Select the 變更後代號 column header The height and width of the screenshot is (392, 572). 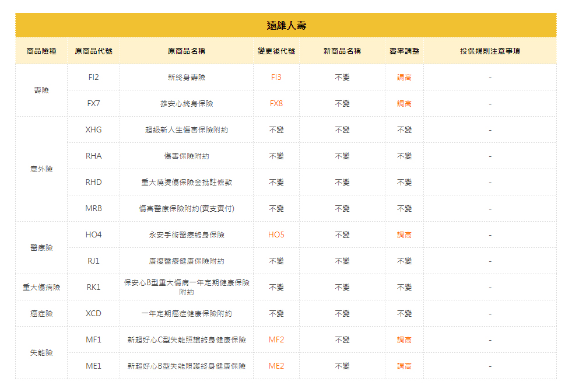click(276, 51)
